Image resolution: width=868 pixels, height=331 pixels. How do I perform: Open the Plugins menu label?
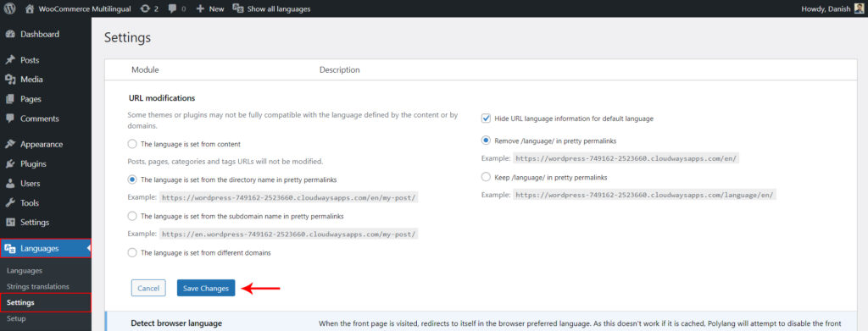click(33, 164)
